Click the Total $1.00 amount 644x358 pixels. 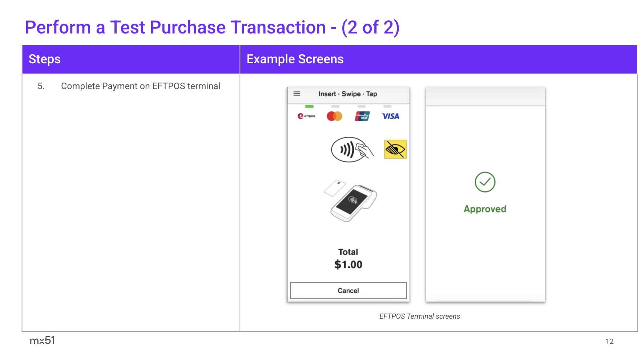tap(348, 264)
